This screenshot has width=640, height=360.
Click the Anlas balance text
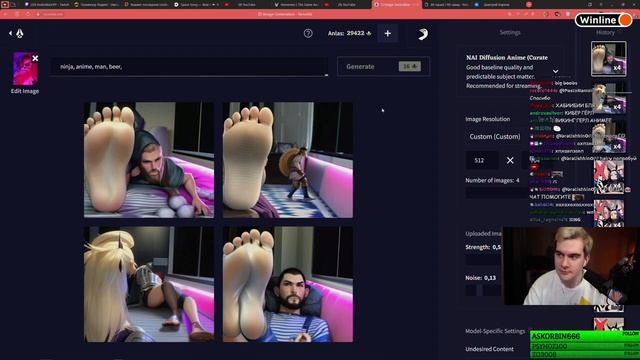tap(349, 33)
